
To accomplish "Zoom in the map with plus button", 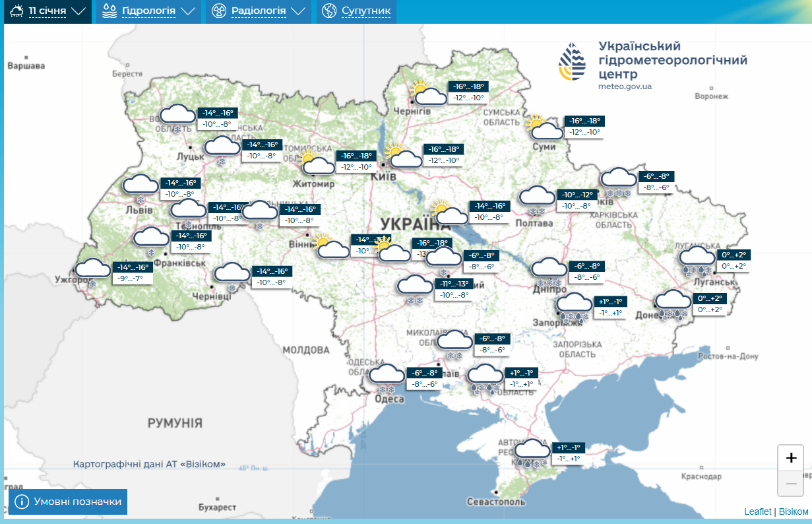I will (791, 458).
